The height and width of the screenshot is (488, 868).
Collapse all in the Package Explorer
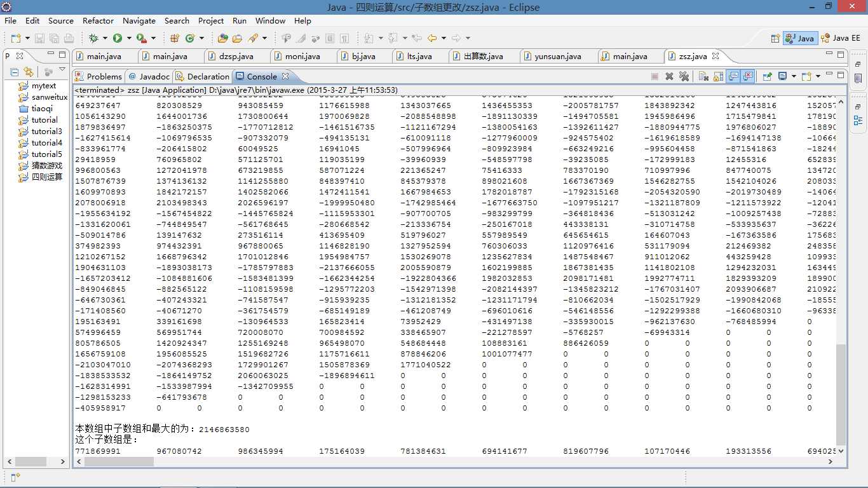tap(15, 72)
